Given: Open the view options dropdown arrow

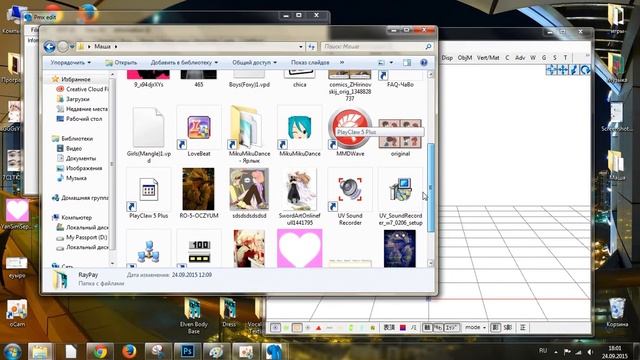Looking at the screenshot, I should [x=391, y=62].
